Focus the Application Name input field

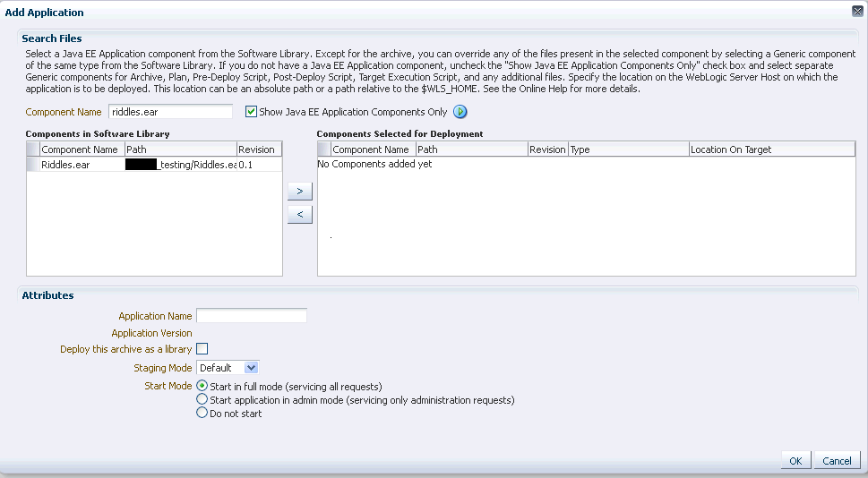click(x=252, y=316)
